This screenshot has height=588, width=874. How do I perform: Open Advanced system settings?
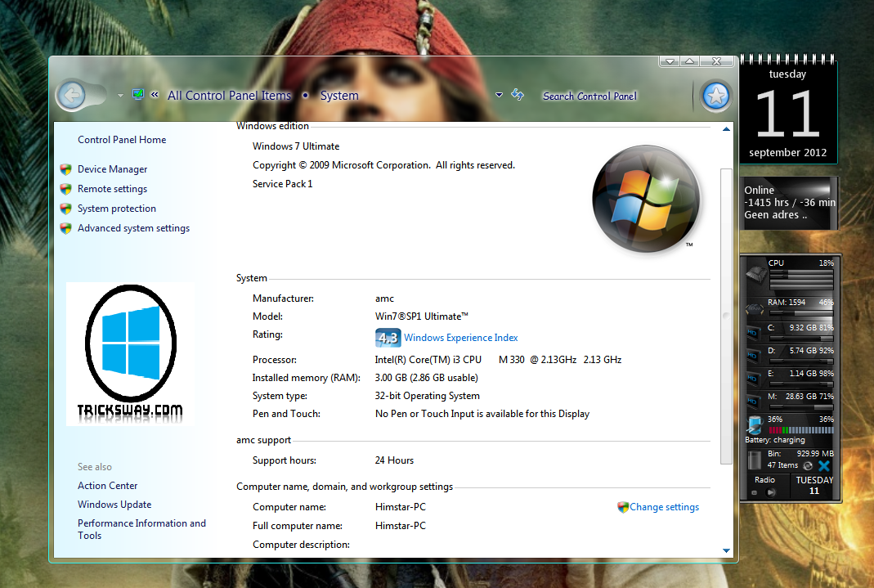tap(133, 228)
